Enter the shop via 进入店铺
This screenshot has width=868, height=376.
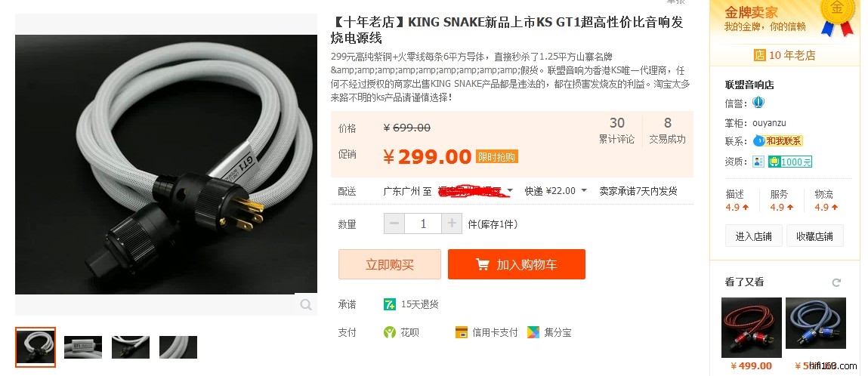[x=753, y=236]
